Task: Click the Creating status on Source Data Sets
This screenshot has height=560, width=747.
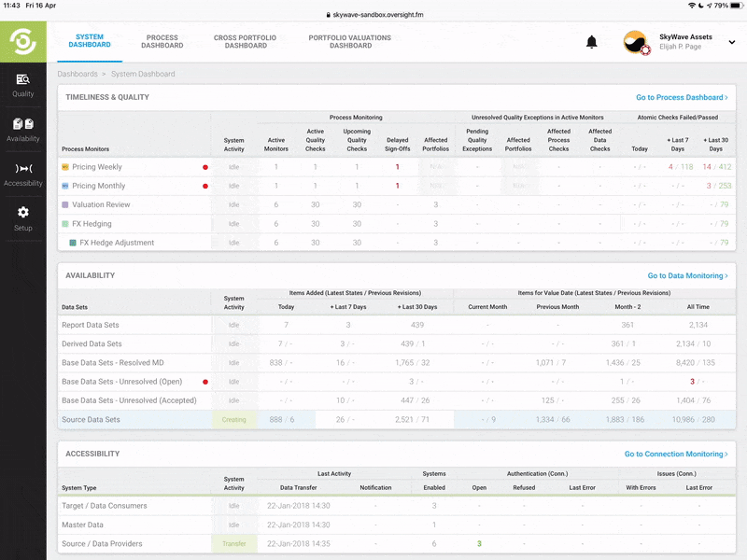Action: (234, 420)
